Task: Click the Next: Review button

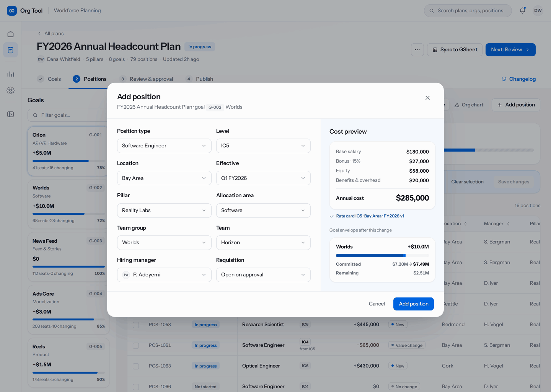Action: tap(510, 50)
